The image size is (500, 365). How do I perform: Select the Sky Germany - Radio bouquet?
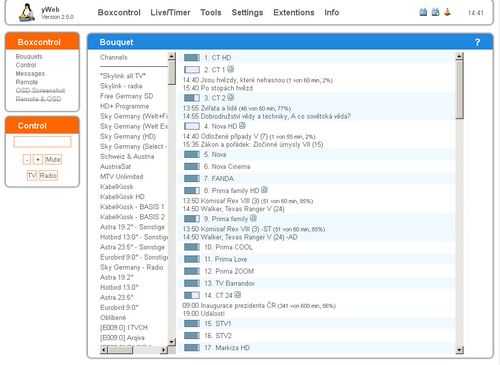(x=132, y=267)
